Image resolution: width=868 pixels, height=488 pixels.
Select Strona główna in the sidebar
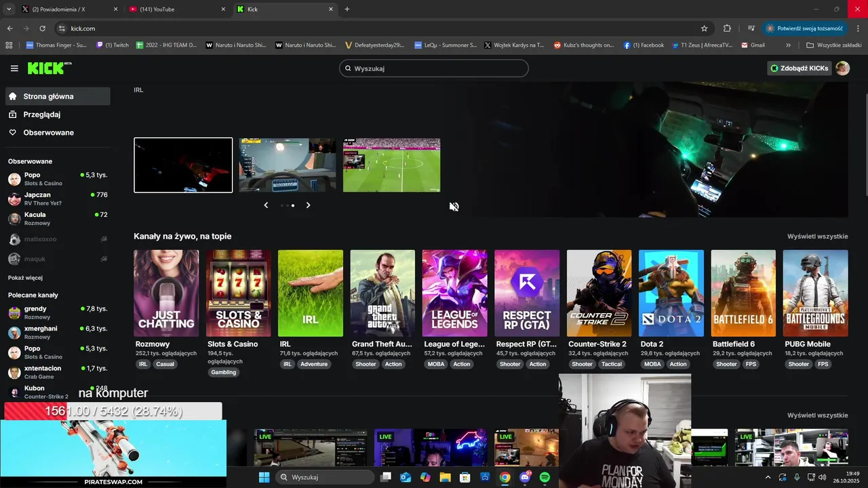(x=58, y=96)
